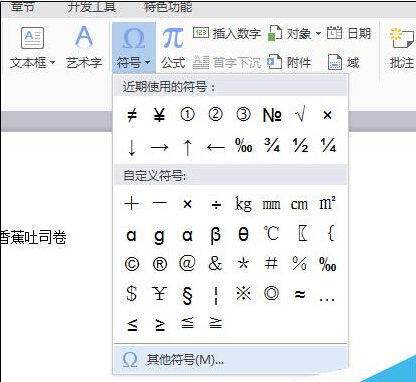This screenshot has height=382, width=416.
Task: Open the 符号 symbol dropdown button
Action: coord(134,48)
